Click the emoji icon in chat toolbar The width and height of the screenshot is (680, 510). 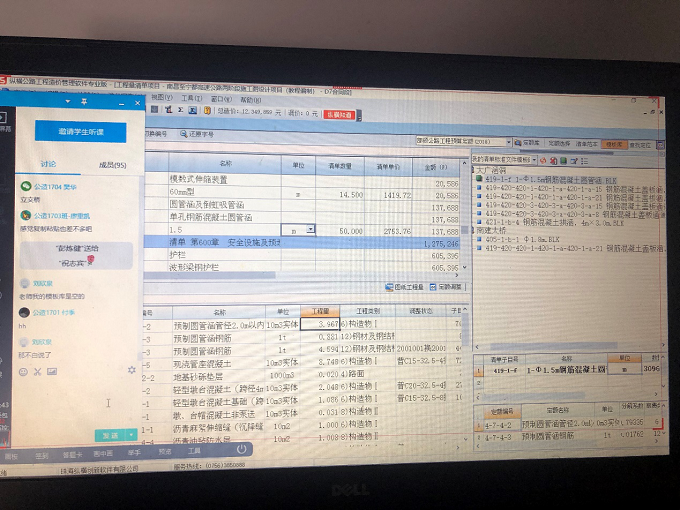(24, 372)
